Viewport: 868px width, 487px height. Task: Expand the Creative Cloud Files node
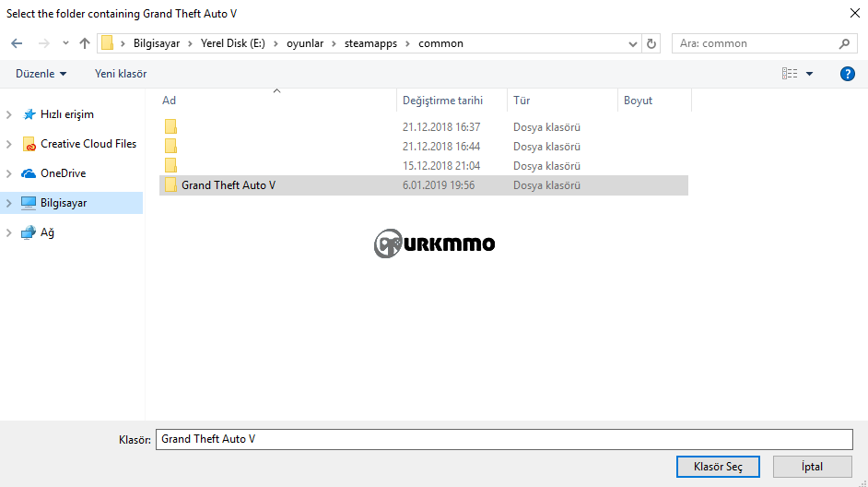[x=9, y=144]
